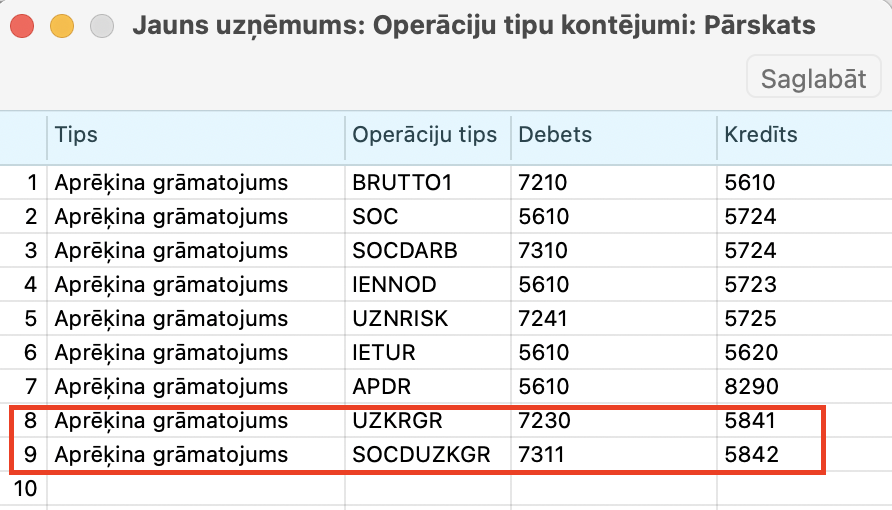Image resolution: width=892 pixels, height=510 pixels.
Task: Select empty row number 10
Action: click(x=24, y=489)
